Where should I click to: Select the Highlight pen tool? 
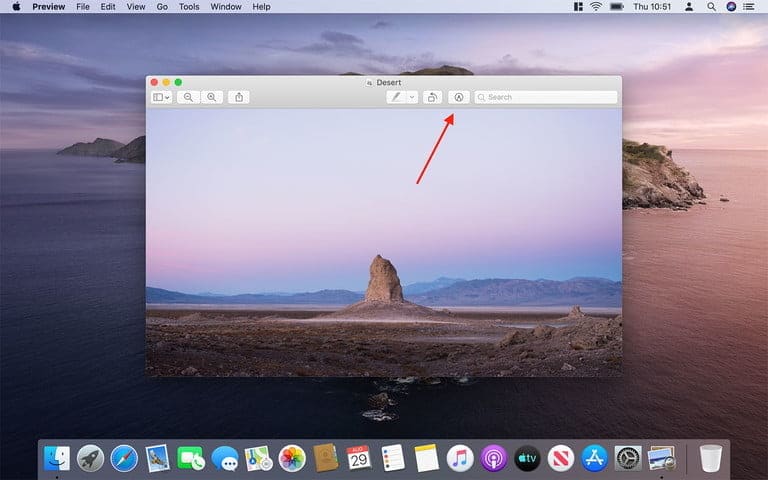click(397, 97)
